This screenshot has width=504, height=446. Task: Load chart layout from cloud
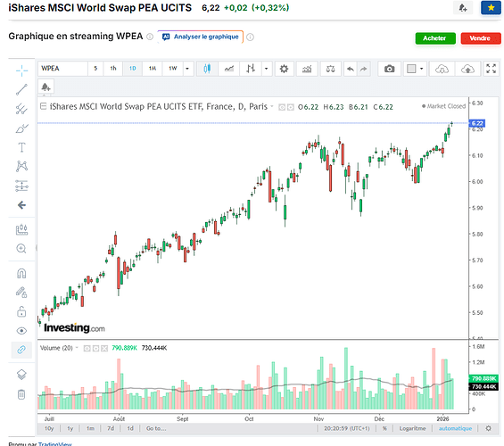click(x=442, y=69)
